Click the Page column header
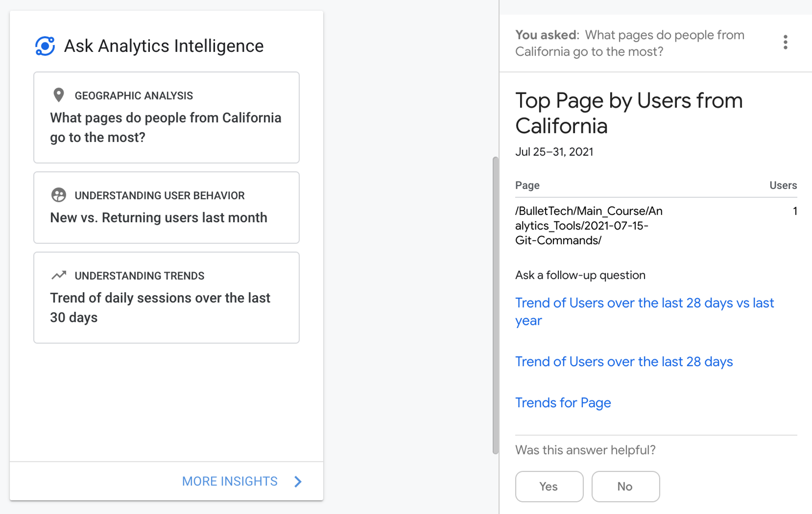 (527, 185)
